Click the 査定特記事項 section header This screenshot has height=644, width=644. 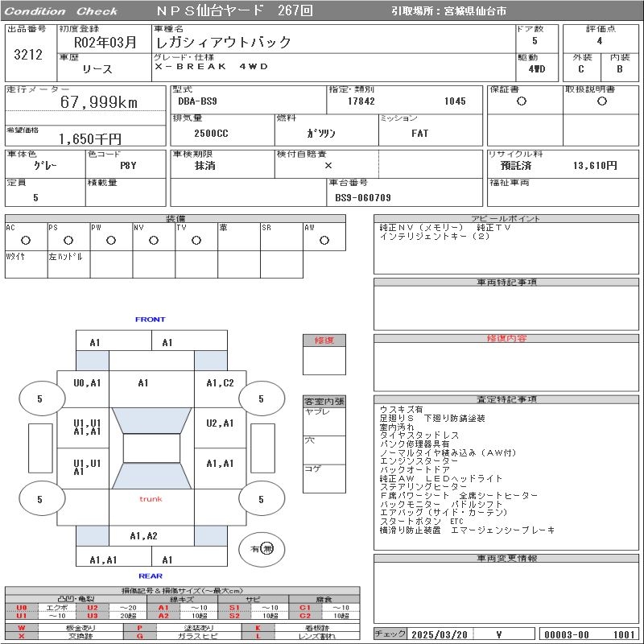pyautogui.click(x=506, y=399)
